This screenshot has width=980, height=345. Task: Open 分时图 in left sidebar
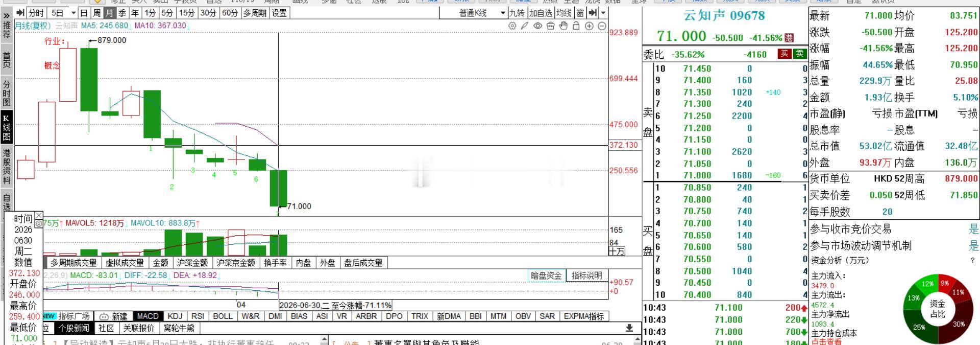tap(7, 93)
